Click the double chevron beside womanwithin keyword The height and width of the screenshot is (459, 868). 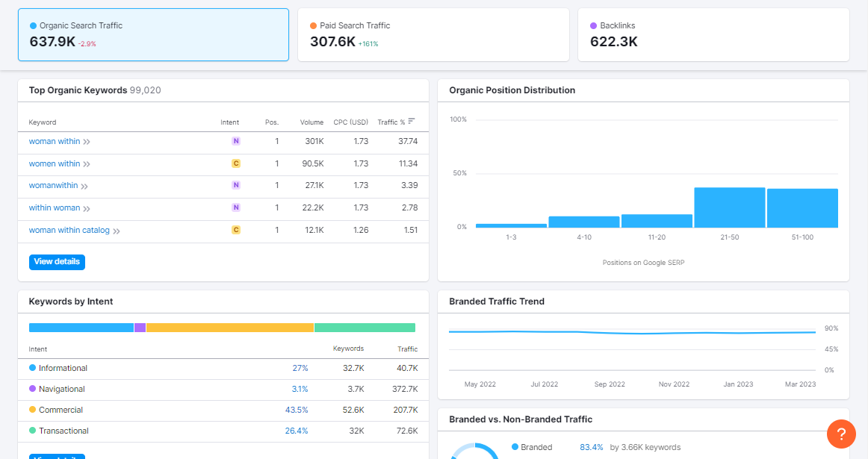[84, 186]
